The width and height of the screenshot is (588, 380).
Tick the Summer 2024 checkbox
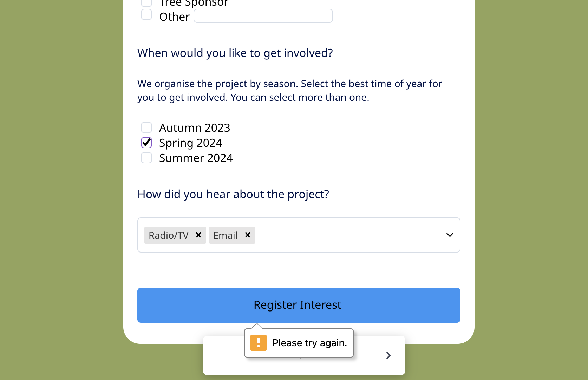146,158
